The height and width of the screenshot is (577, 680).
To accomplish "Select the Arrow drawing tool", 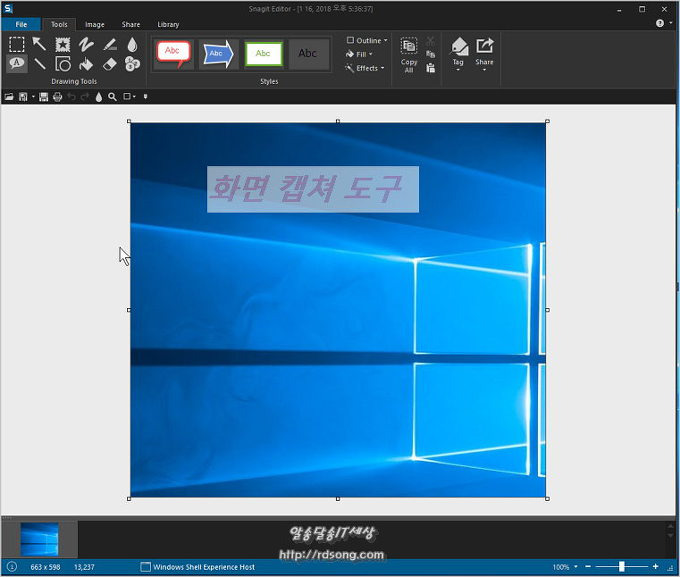I will 39,44.
